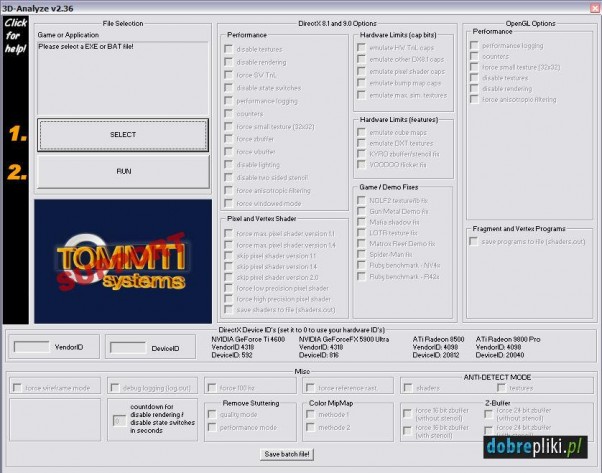This screenshot has width=602, height=473.
Task: Enable DirectX force small texture (32x32)
Action: point(228,126)
